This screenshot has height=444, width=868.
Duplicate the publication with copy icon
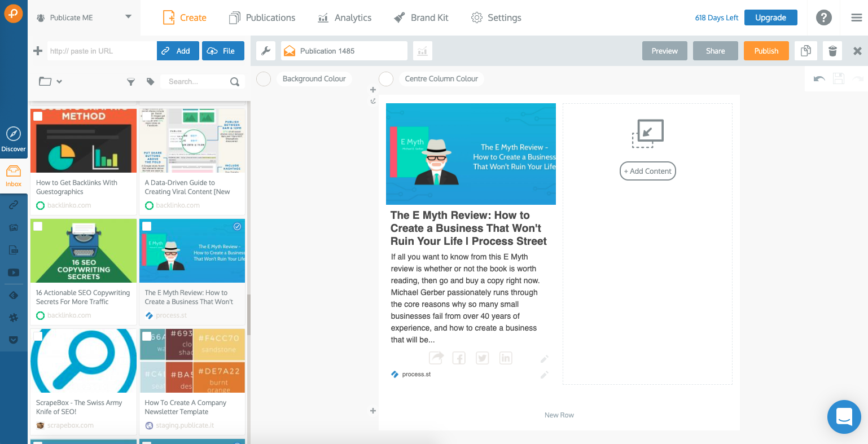(806, 51)
